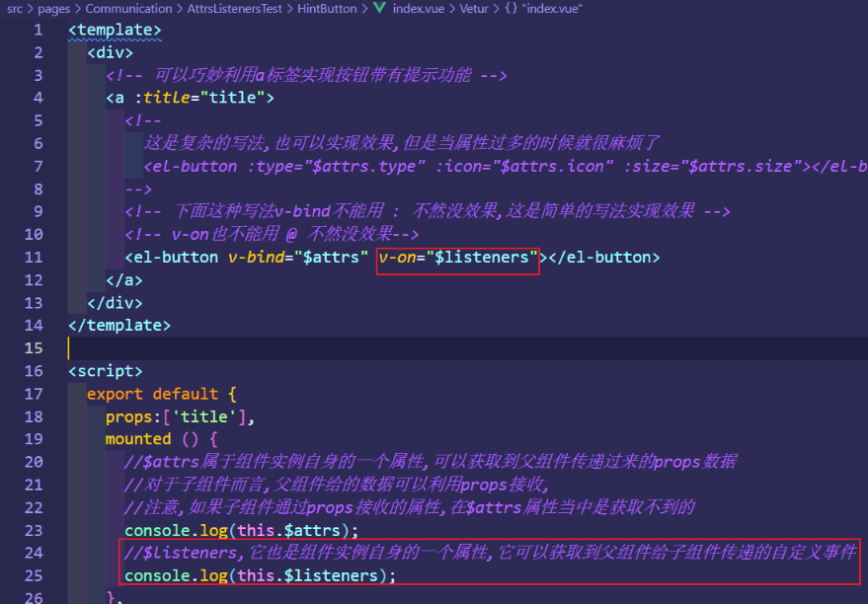Click line number 15 in the gutter
Screen dimensions: 868x604
34,348
